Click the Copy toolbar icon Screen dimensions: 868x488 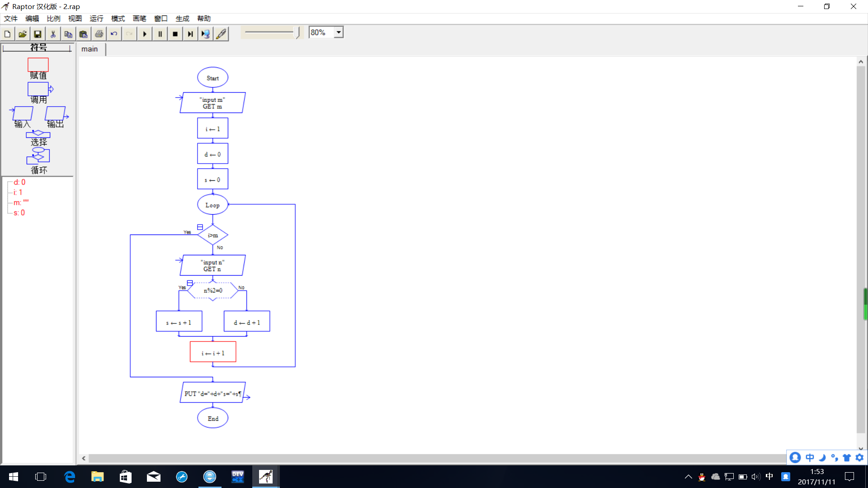(x=68, y=34)
